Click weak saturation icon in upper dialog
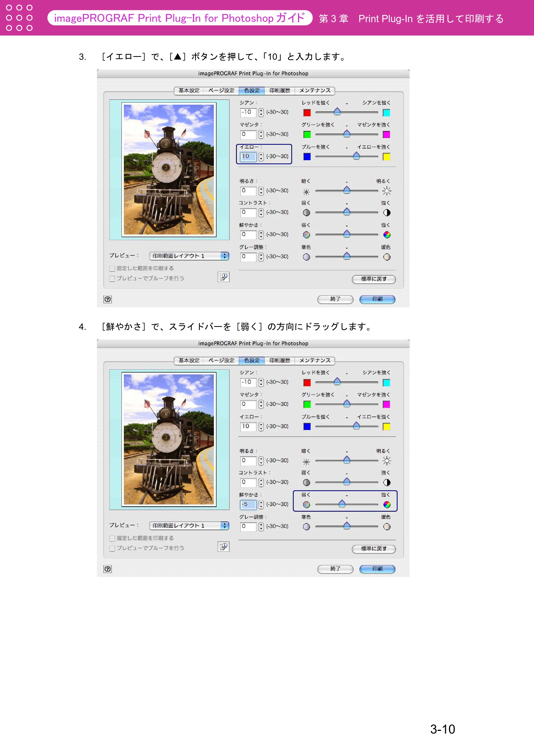Viewport: 534px width, 756px height. coord(306,235)
